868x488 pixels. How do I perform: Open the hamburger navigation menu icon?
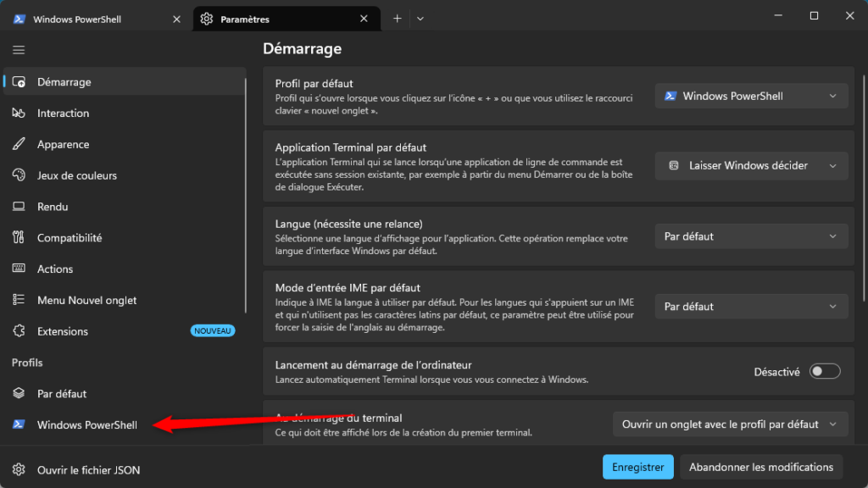(19, 50)
